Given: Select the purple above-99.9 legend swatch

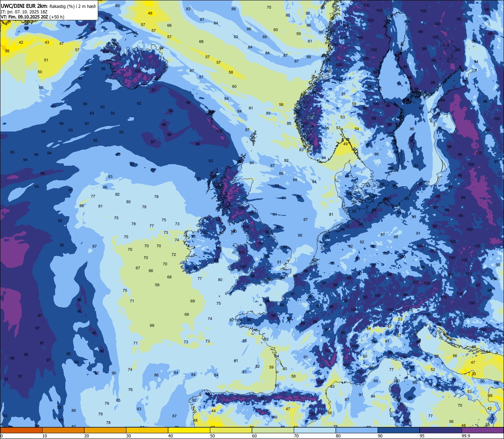Looking at the screenshot, I should pyautogui.click(x=483, y=430).
